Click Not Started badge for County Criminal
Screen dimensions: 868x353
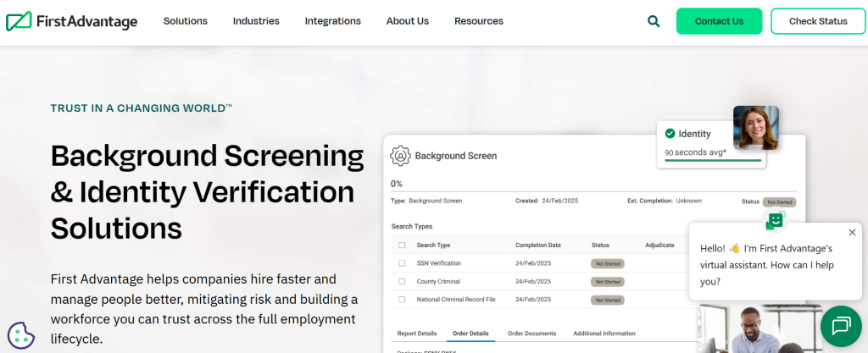(x=608, y=282)
